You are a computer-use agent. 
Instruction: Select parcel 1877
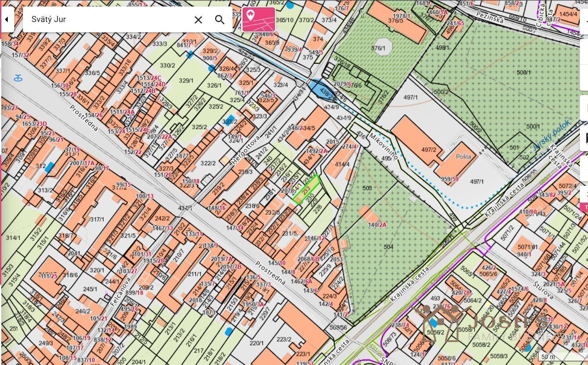pyautogui.click(x=182, y=156)
